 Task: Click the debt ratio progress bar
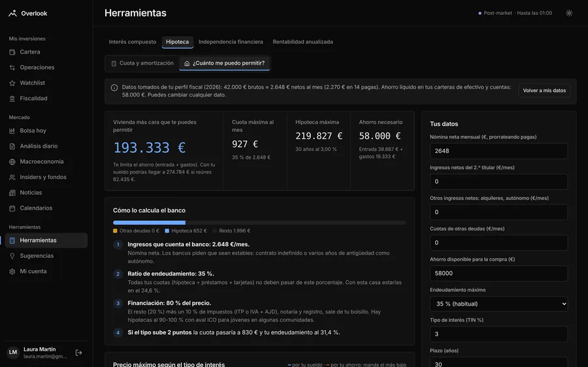coord(259,223)
